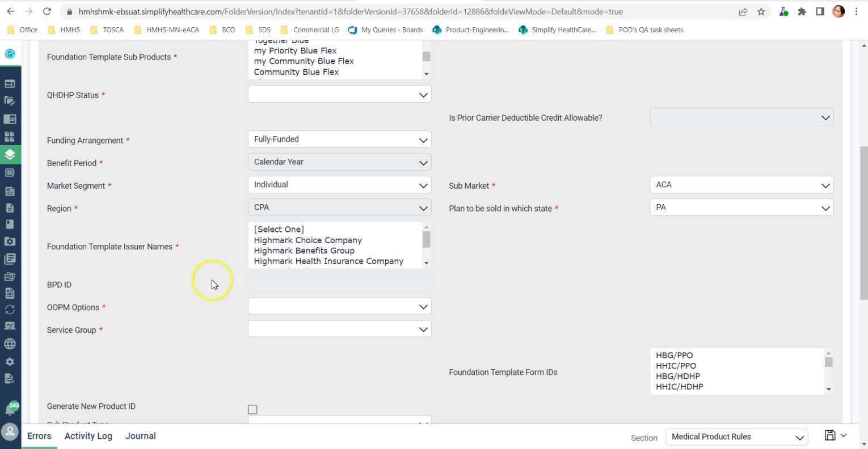This screenshot has height=449, width=868.
Task: Open Chrome extensions puzzle icon
Action: coord(802,11)
